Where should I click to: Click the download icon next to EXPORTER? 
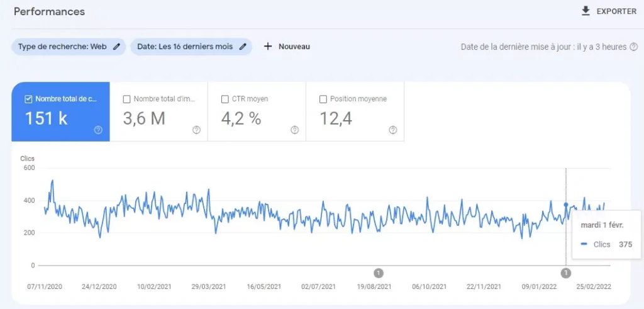coord(586,11)
